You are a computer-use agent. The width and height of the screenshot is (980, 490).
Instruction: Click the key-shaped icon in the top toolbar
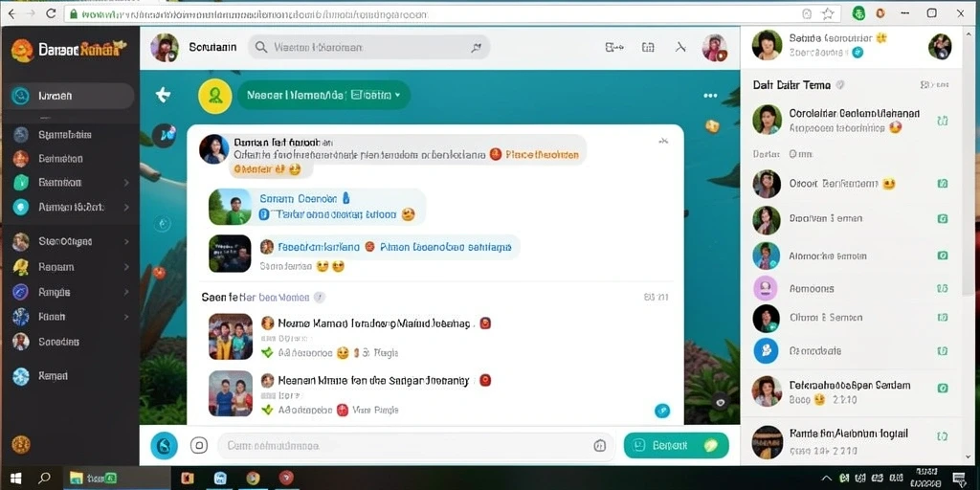[614, 47]
